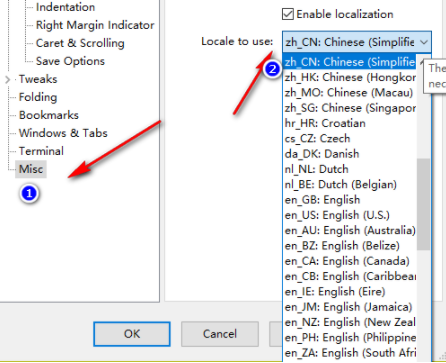Pick en_CA: English (Canada) locale
Viewport: 446px width, 363px height.
[x=350, y=261]
